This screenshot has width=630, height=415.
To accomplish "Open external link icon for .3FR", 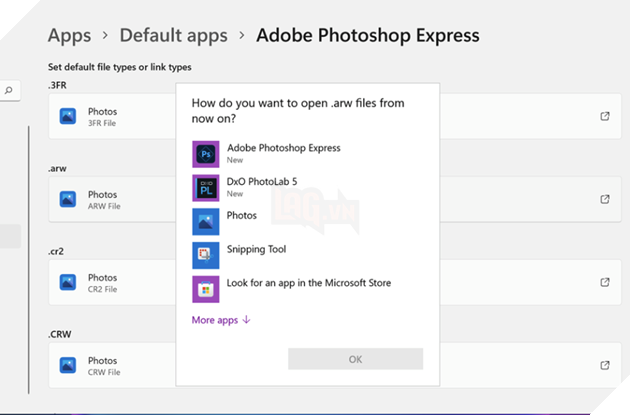I will [x=604, y=117].
